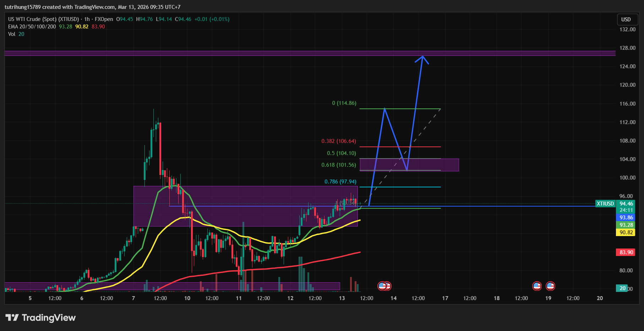Viewport: 644px width, 331px height.
Task: Click the US flag event icon nearest the 19th
Action: [x=550, y=286]
